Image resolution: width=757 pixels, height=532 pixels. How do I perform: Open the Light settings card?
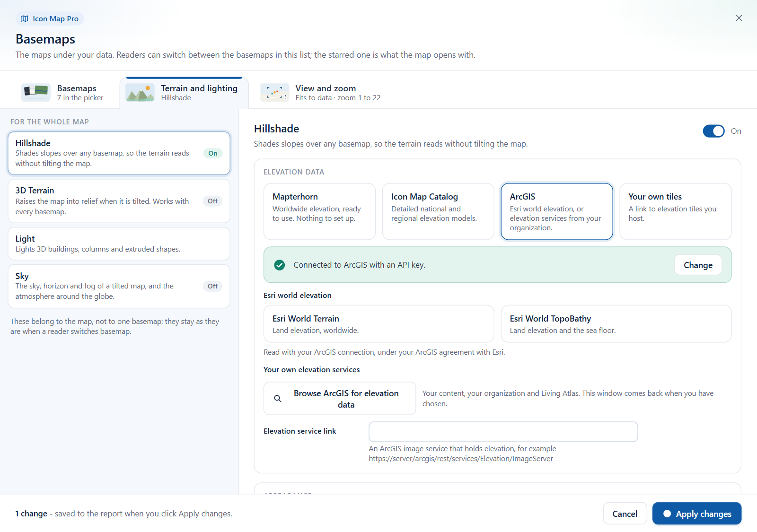pos(119,244)
